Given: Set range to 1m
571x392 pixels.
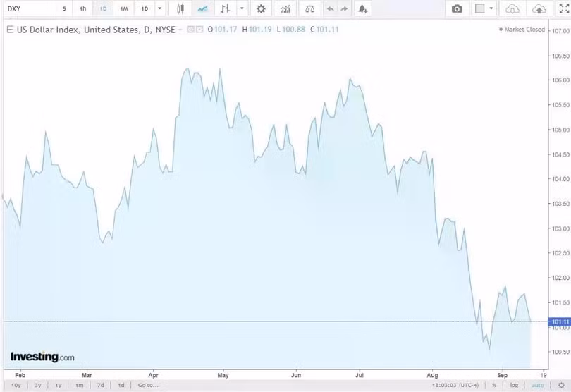Looking at the screenshot, I should click(80, 385).
